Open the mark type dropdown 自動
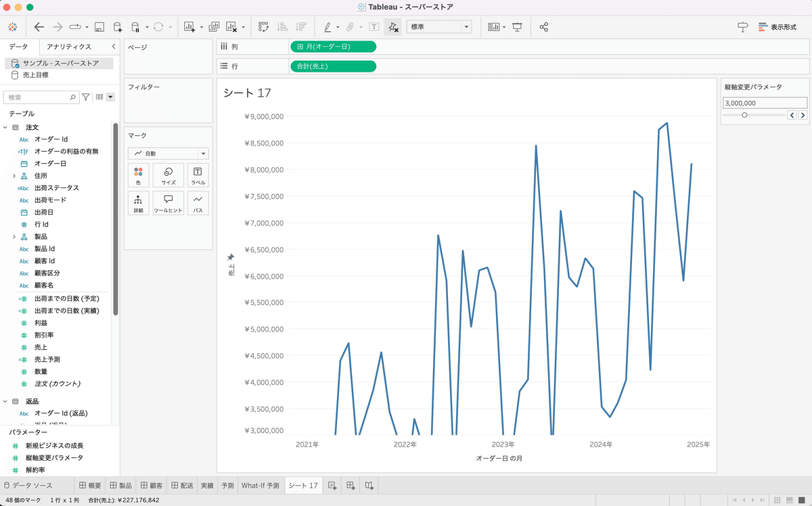This screenshot has height=506, width=812. tap(168, 154)
